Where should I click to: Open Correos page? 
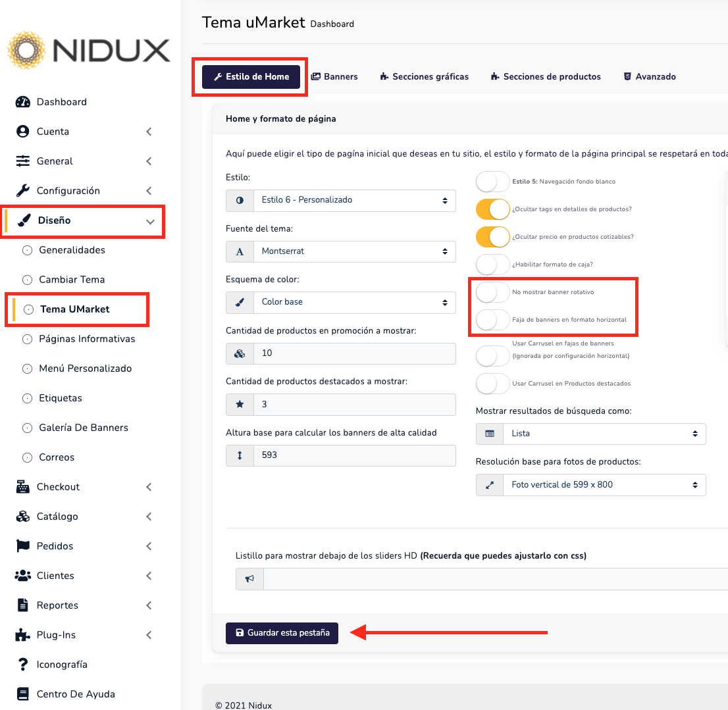pos(57,457)
